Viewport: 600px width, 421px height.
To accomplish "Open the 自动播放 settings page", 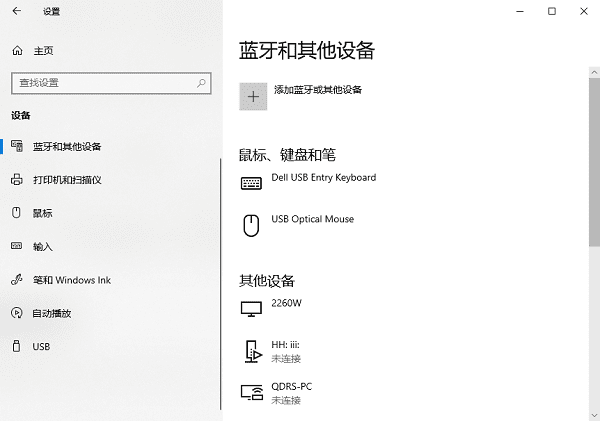I will tap(52, 313).
